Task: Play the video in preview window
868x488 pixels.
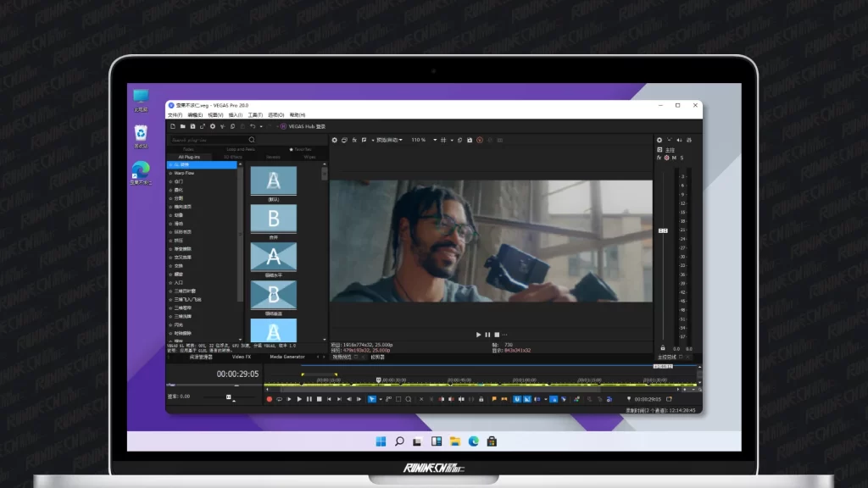Action: (x=478, y=335)
